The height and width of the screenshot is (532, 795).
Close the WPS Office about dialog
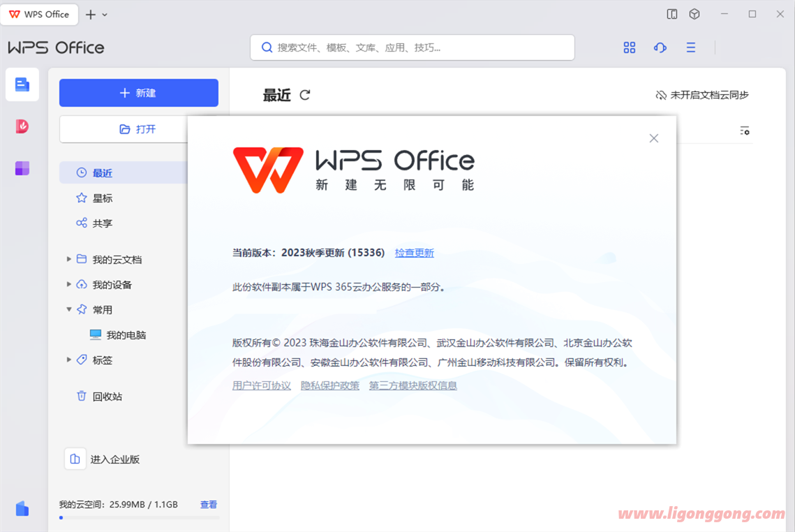[x=654, y=138]
